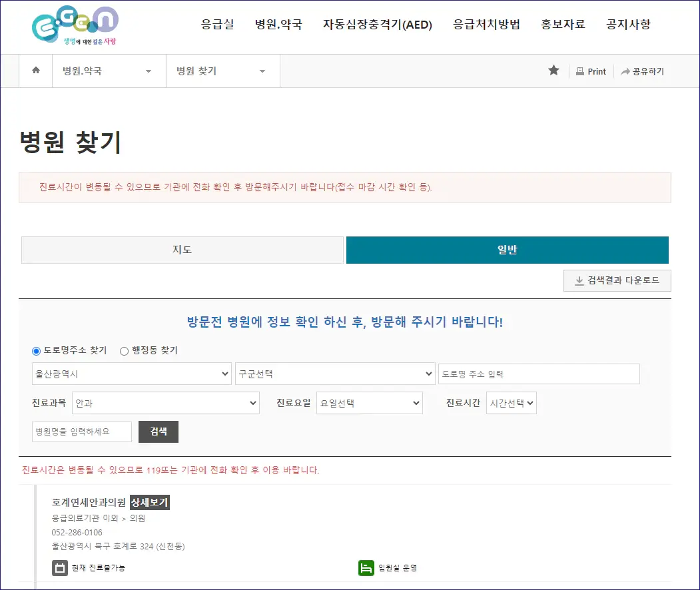The width and height of the screenshot is (700, 590).
Task: Open the 요일선택 dropdown
Action: (370, 403)
